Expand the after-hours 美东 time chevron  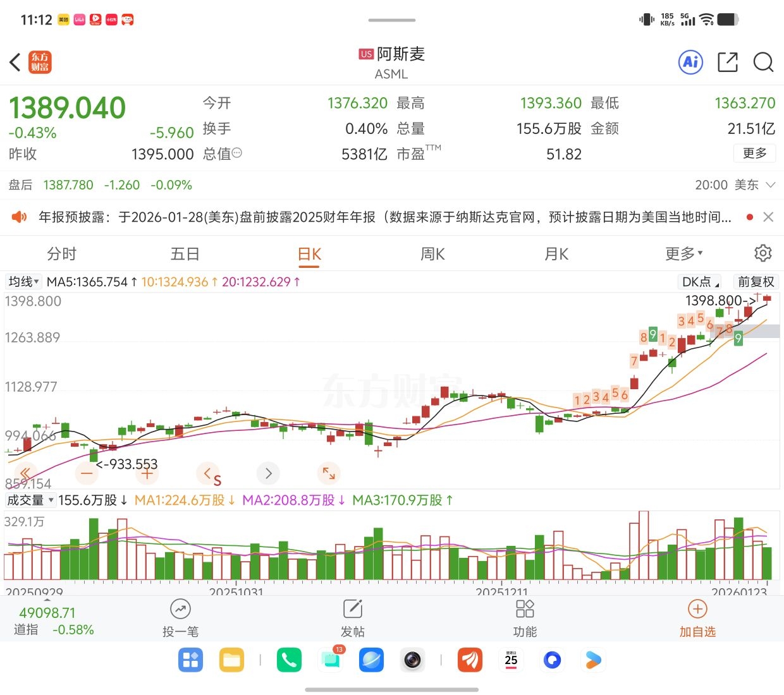pos(770,185)
